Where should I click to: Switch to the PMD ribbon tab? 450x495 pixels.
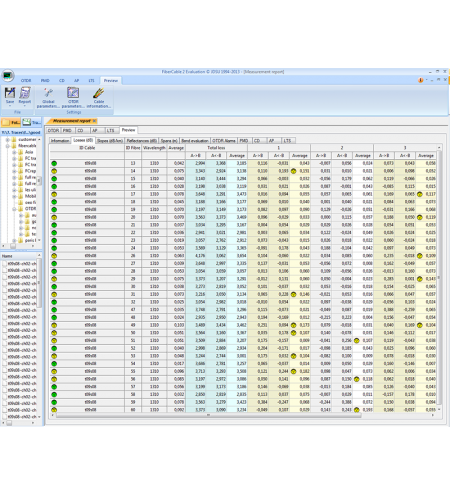click(x=45, y=81)
